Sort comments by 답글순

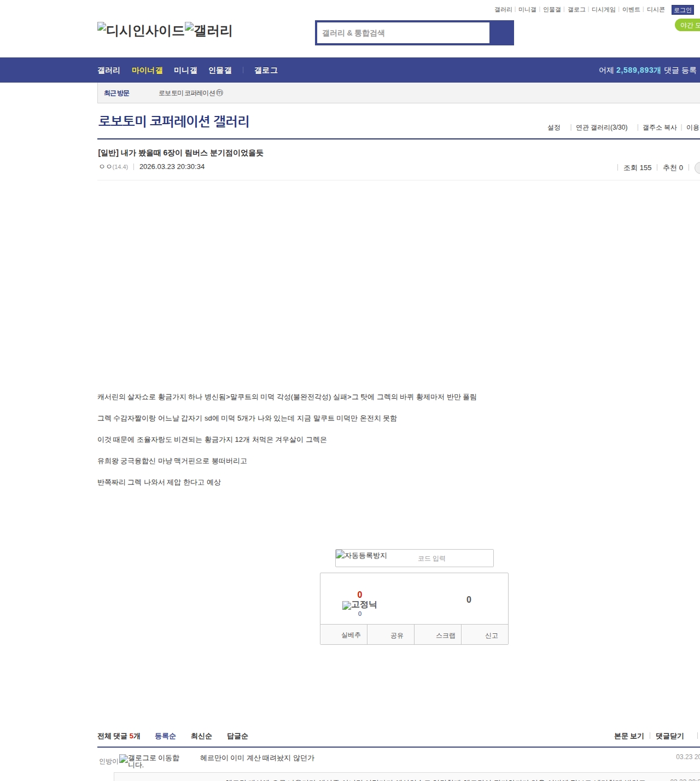[237, 736]
